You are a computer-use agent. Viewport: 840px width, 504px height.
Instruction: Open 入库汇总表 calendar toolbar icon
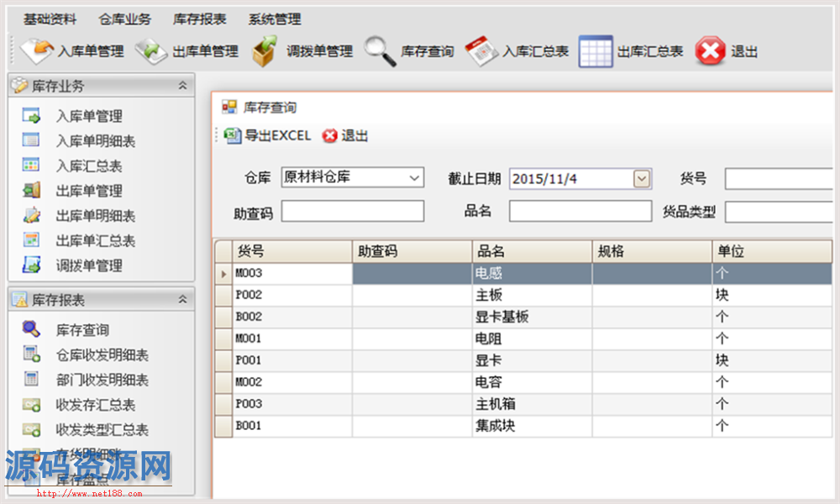tap(482, 51)
